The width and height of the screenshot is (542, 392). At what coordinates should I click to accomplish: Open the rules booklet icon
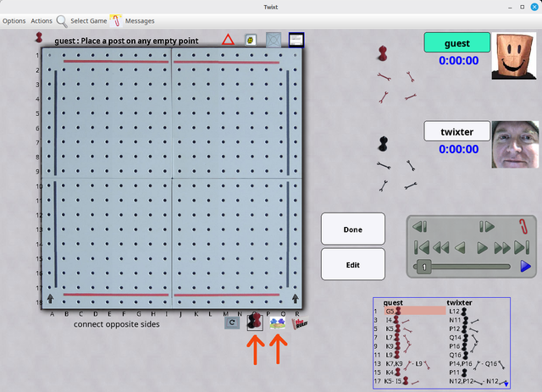pos(300,323)
